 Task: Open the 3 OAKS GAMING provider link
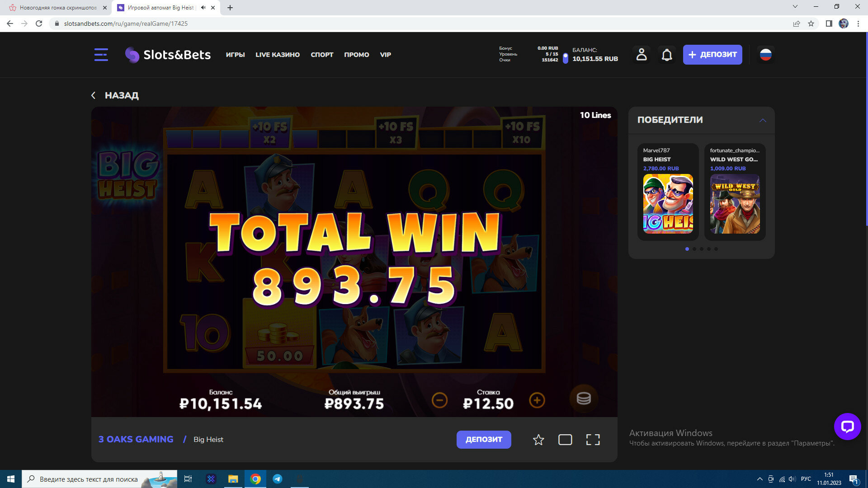pyautogui.click(x=136, y=439)
